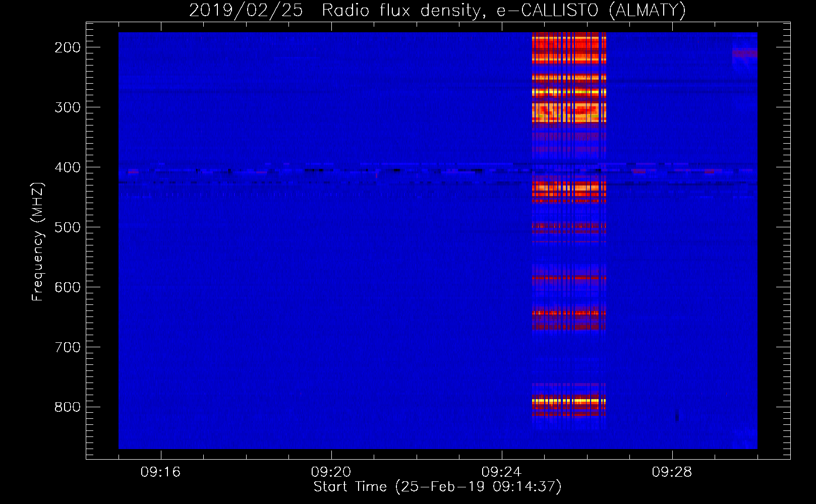Viewport: 816px width, 504px height.
Task: Pick the 800 frequency tick label
Action: (68, 407)
